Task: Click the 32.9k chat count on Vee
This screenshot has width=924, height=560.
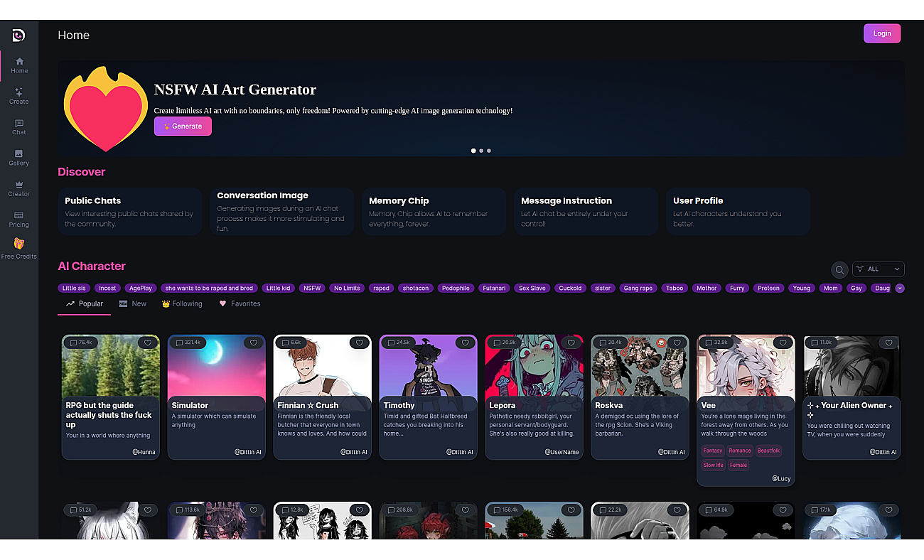Action: click(x=716, y=343)
